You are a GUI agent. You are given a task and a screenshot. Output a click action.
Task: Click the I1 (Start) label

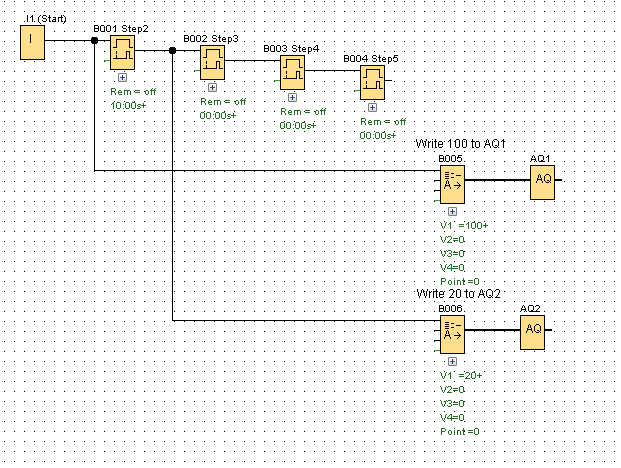point(45,19)
